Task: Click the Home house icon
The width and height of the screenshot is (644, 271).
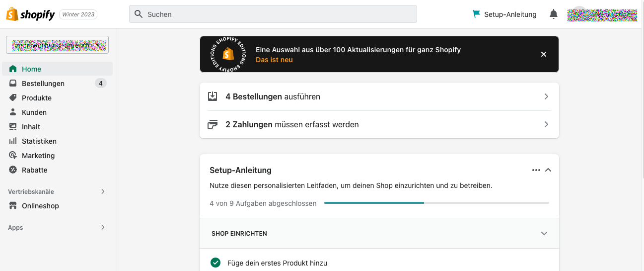Action: click(x=13, y=69)
